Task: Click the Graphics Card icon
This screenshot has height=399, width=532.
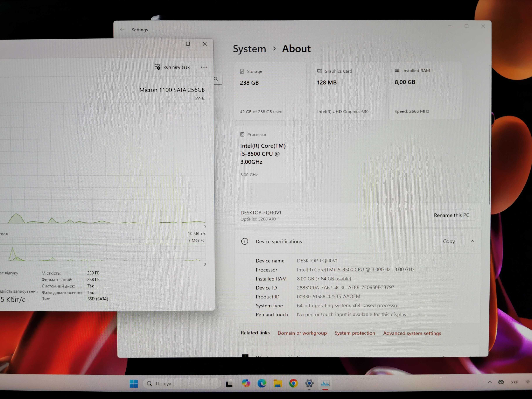Action: [x=319, y=71]
